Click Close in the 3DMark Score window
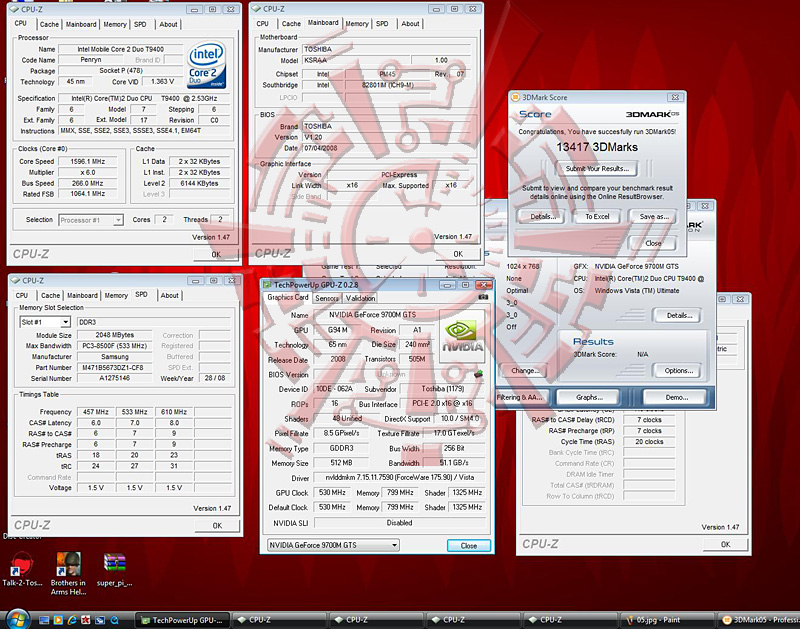This screenshot has width=800, height=629. tap(654, 243)
